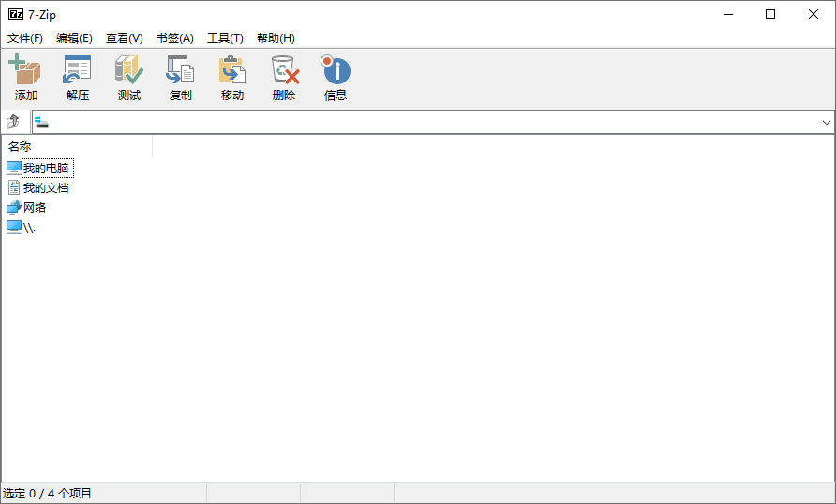Click the Info (信息) toolbar icon

[x=336, y=71]
